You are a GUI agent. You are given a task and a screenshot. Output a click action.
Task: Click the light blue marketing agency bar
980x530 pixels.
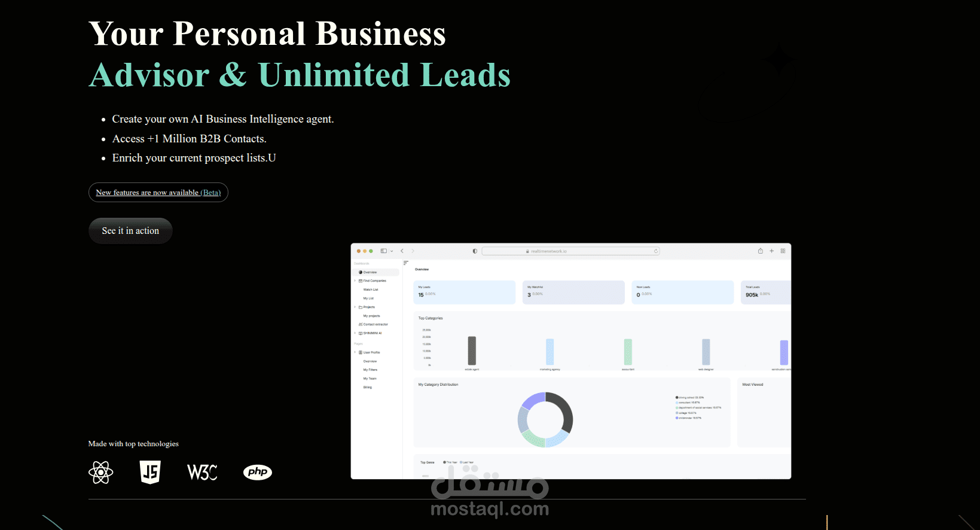(549, 352)
